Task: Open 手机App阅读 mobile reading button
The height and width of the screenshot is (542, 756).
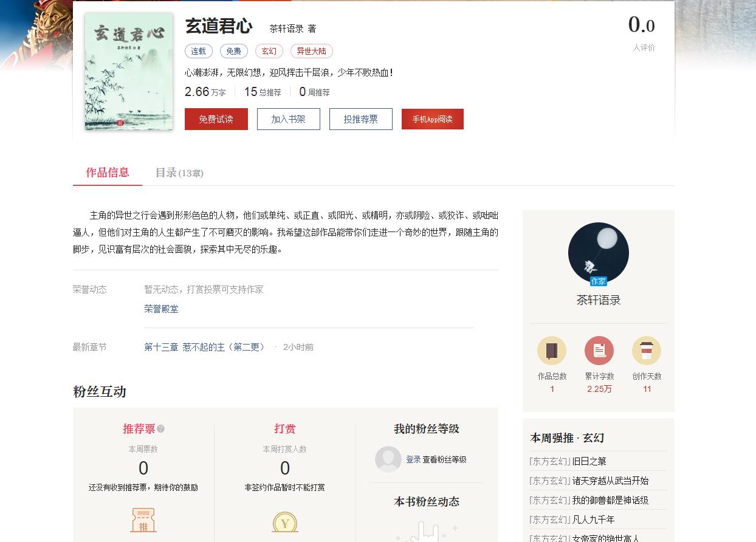Action: click(432, 119)
